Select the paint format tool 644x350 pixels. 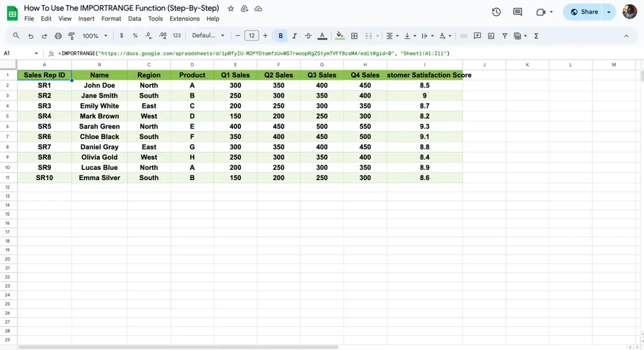(x=71, y=36)
